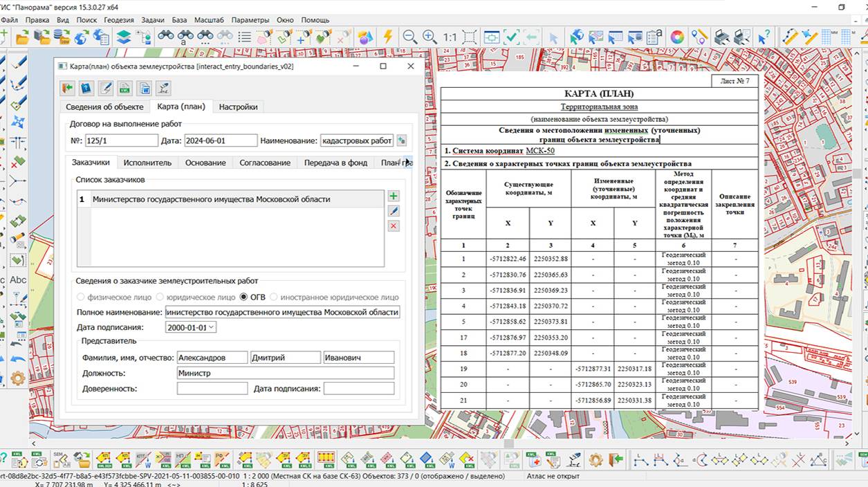Viewport: 868px width, 487px height.
Task: Click the open folder icon in main toolbar
Action: [22, 37]
